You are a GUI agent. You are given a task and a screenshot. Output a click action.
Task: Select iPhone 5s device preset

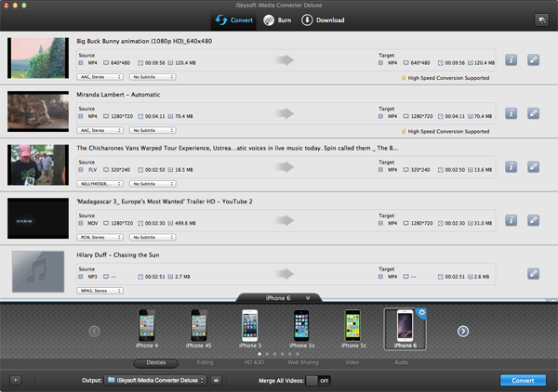point(300,329)
